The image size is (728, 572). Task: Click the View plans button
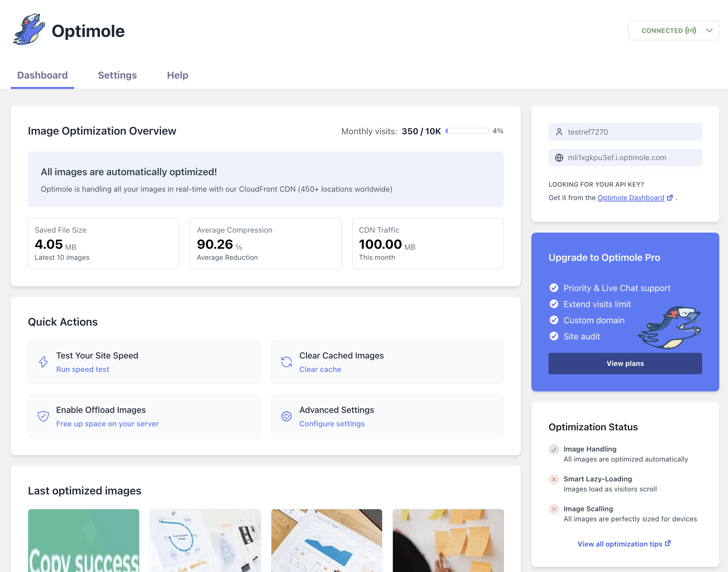625,364
